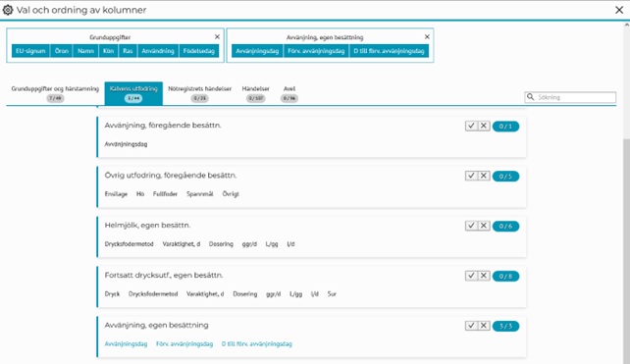Select the Namn column chip
The width and height of the screenshot is (630, 364).
click(85, 51)
